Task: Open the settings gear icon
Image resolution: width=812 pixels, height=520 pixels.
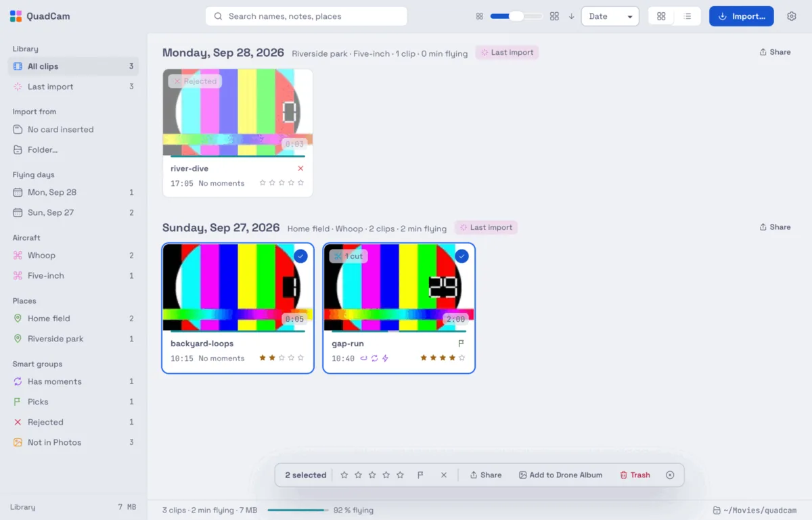Action: [x=792, y=16]
